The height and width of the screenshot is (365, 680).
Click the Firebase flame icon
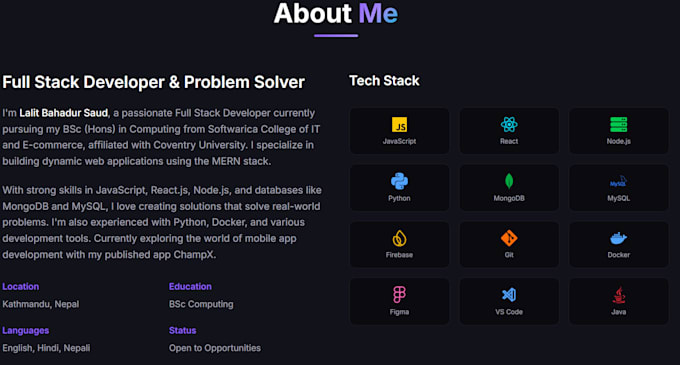pos(399,238)
